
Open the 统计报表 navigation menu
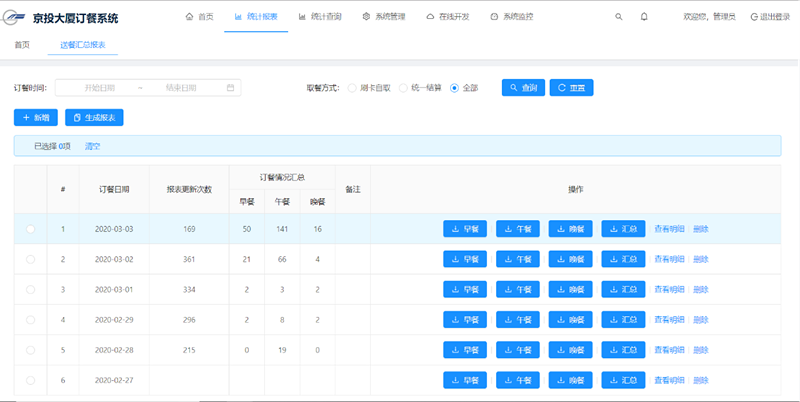point(256,17)
